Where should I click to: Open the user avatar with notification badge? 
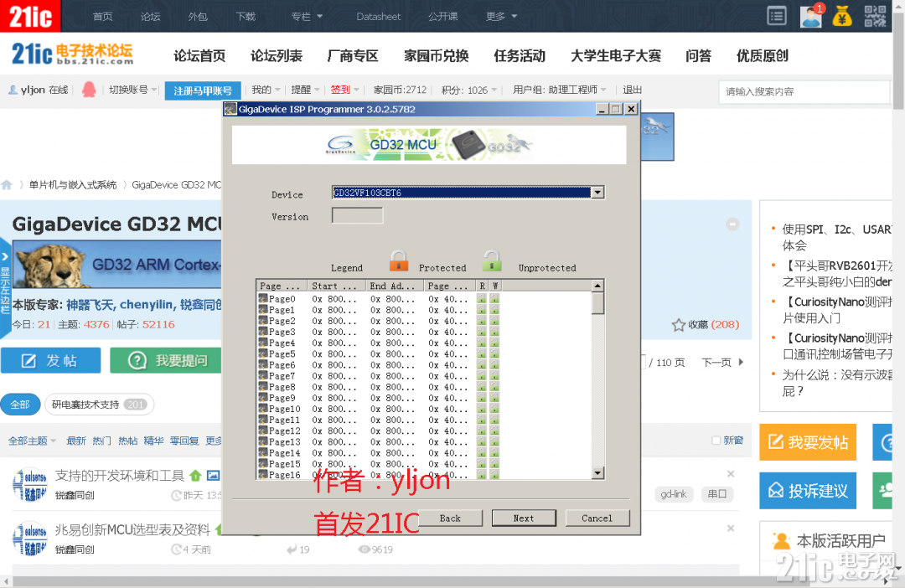point(811,16)
